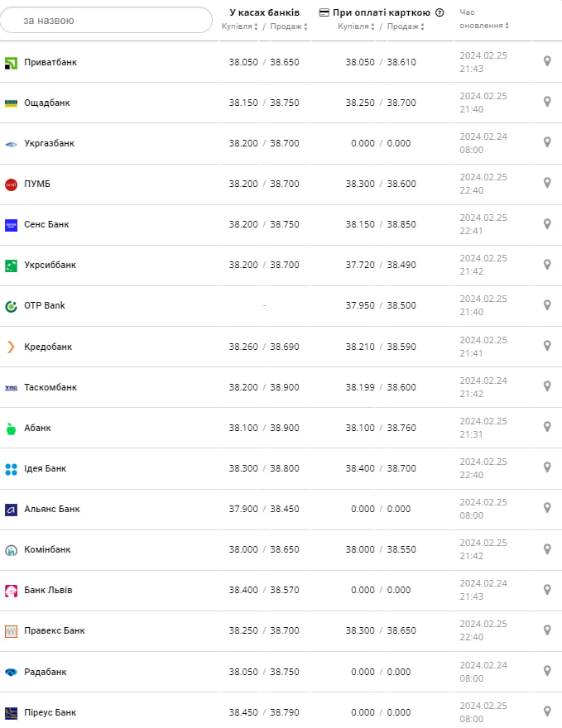
Task: Click the Радабанк location pin
Action: [547, 671]
